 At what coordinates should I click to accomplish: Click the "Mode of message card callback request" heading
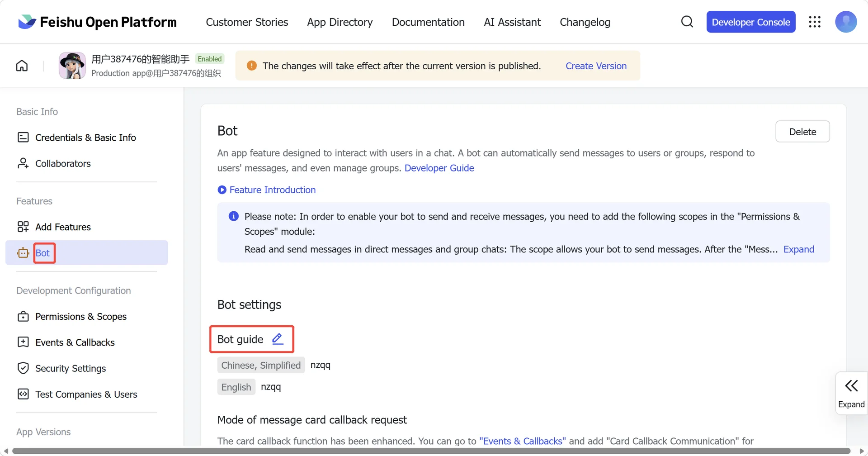point(312,420)
